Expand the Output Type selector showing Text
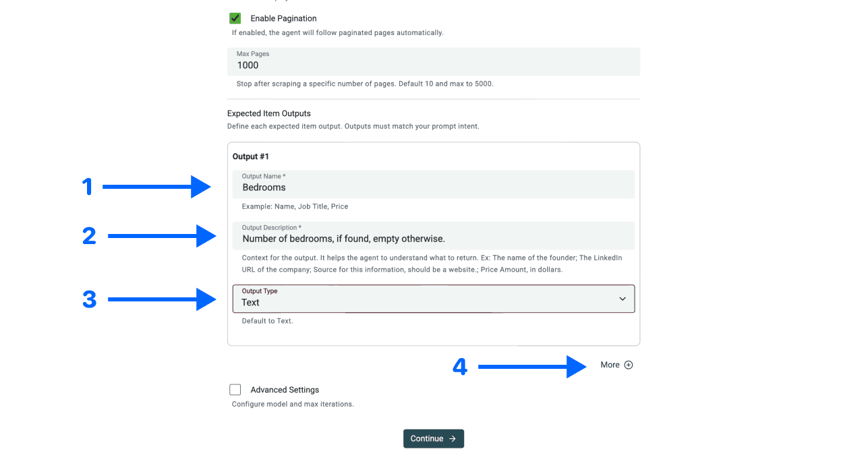The image size is (868, 472). coord(434,298)
